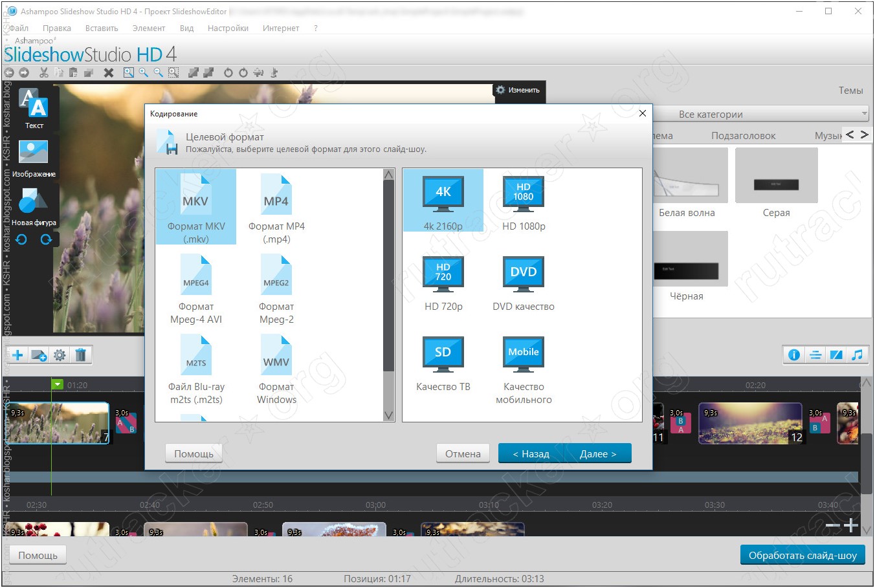The height and width of the screenshot is (588, 875).
Task: Select the Новая фигура (new shape) tool
Action: point(34,206)
